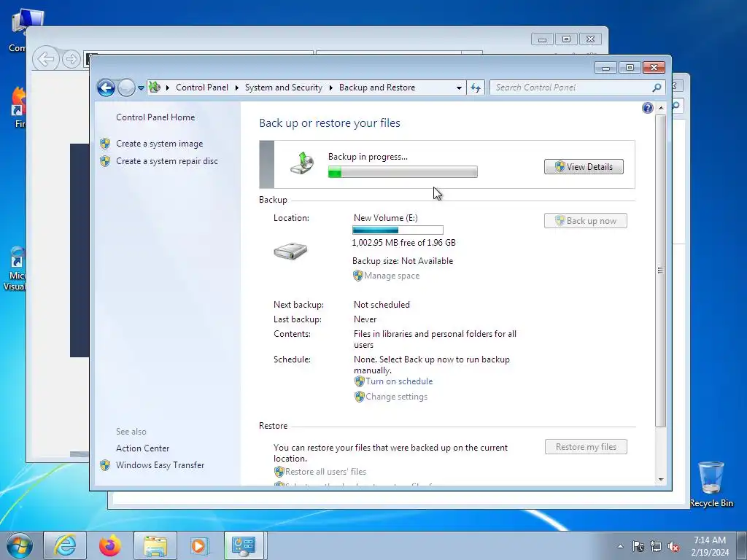The height and width of the screenshot is (560, 747).
Task: Click the back arrow in the rear window
Action: click(x=46, y=59)
